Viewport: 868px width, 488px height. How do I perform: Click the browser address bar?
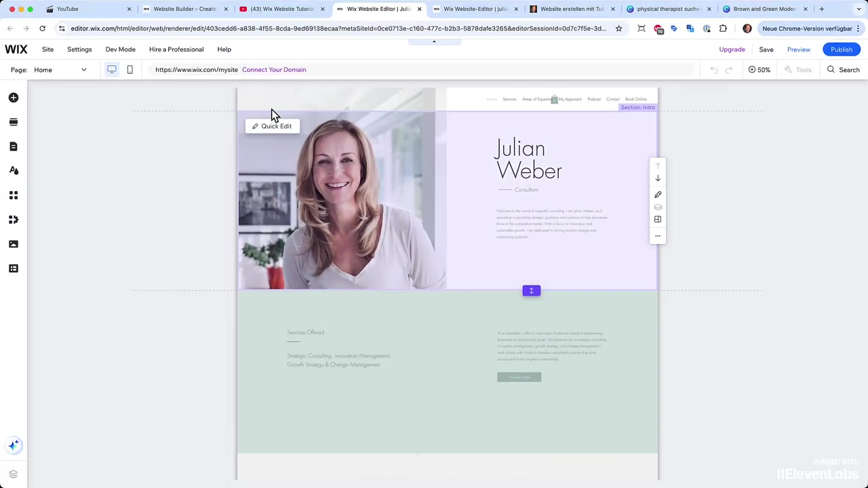(x=338, y=28)
